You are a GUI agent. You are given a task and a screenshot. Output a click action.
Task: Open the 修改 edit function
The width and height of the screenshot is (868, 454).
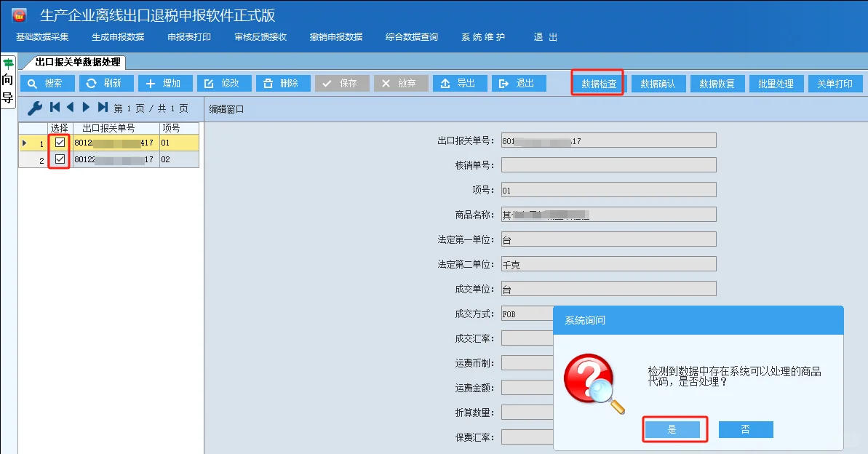point(224,83)
